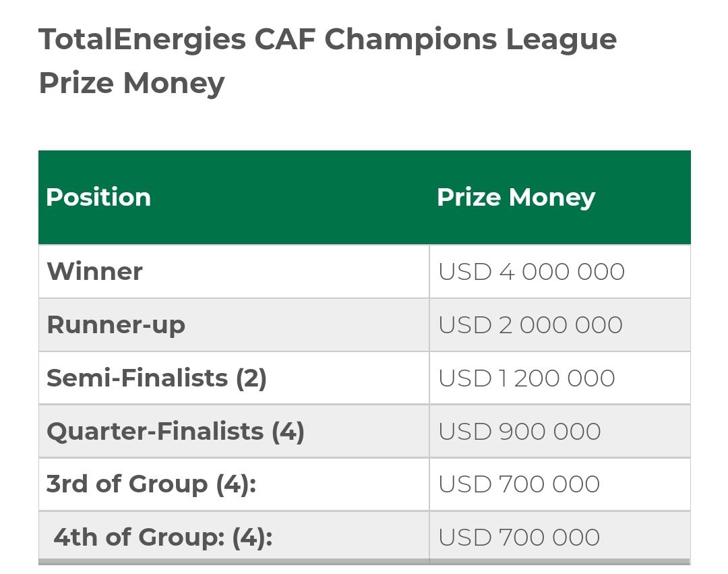Click the "3rd of Group (4):" cell
Screen dimensions: 728x574
tap(151, 484)
